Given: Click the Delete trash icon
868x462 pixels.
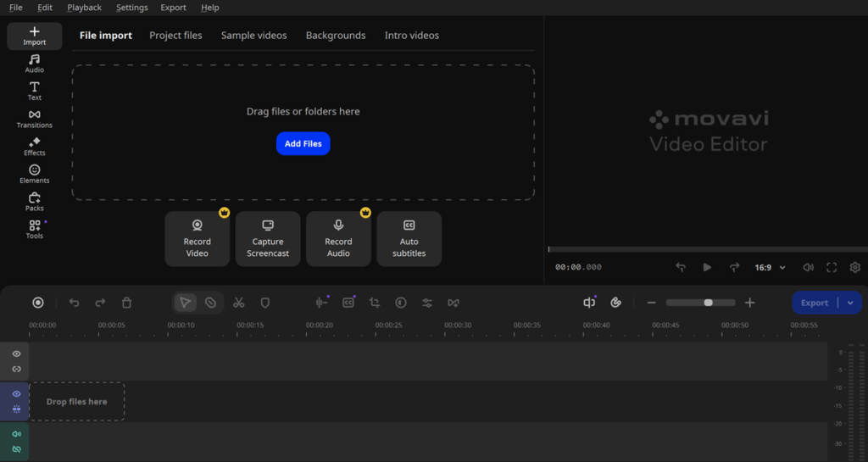Looking at the screenshot, I should pos(127,303).
